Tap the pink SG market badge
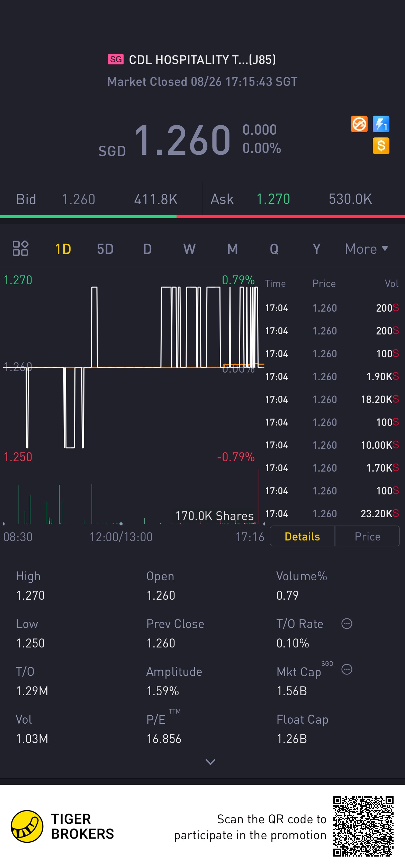The height and width of the screenshot is (868, 405). click(116, 60)
